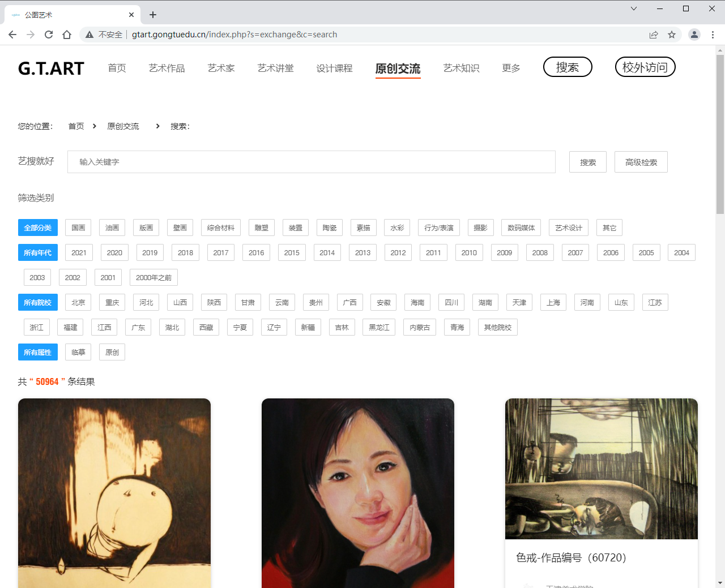This screenshot has width=725, height=588.
Task: Open the woman portrait painting thumbnail
Action: [358, 493]
